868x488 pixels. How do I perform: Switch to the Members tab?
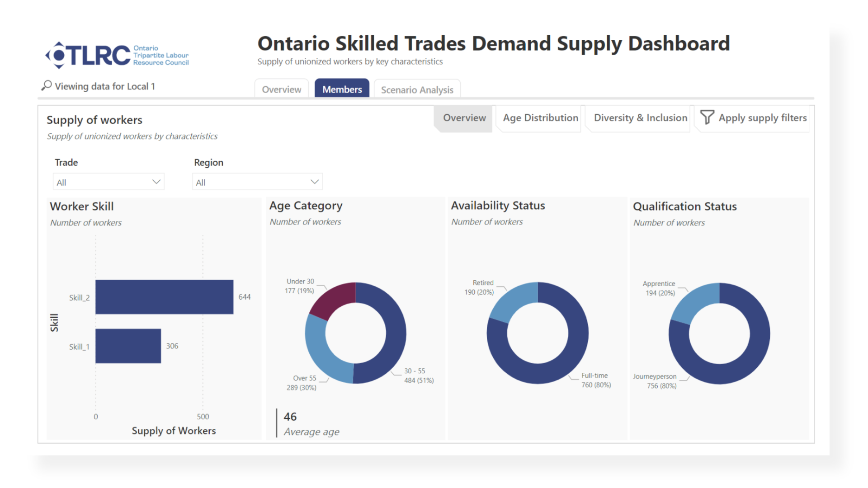(x=342, y=89)
